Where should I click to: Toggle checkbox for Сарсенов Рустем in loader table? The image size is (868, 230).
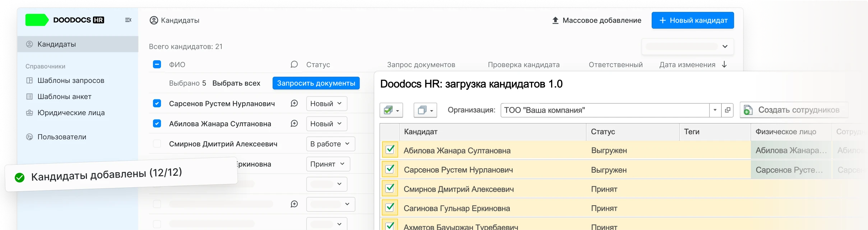(x=390, y=169)
